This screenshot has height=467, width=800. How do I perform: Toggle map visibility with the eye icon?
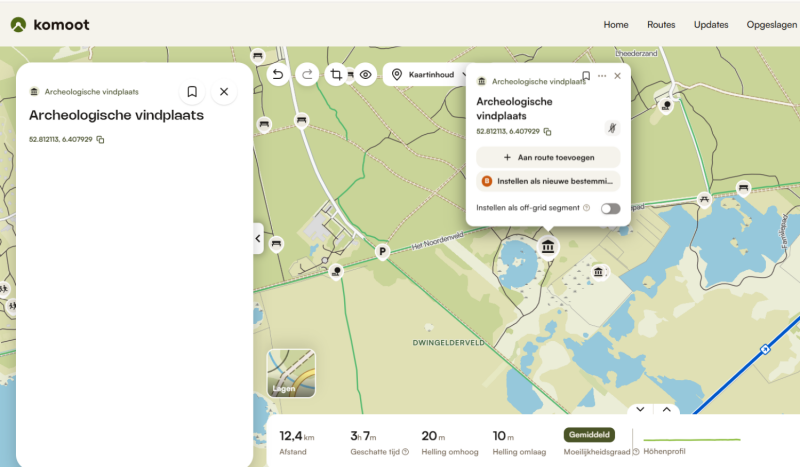coord(365,75)
